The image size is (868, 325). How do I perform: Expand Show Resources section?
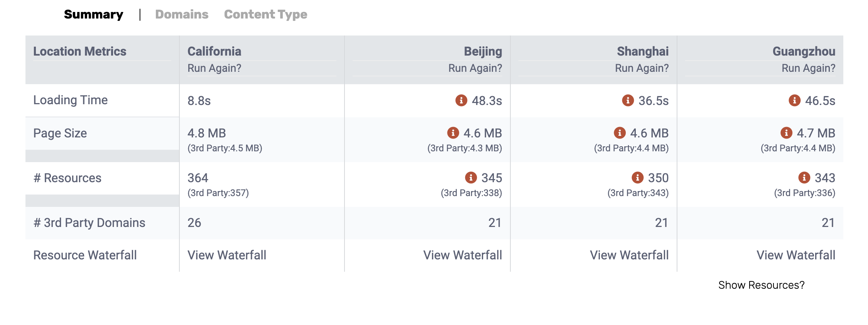point(761,285)
